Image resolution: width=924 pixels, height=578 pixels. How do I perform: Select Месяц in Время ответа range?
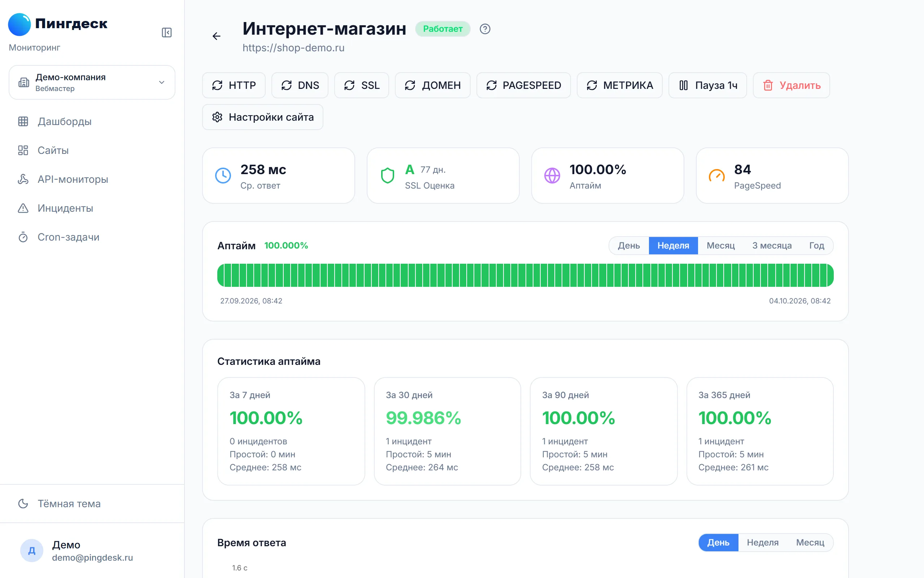(x=810, y=543)
